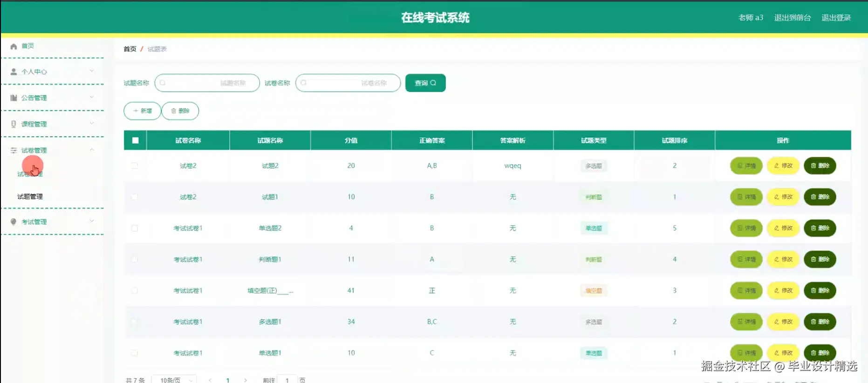Edit the 填空题 row
Viewport: 868px width, 383px height.
783,290
